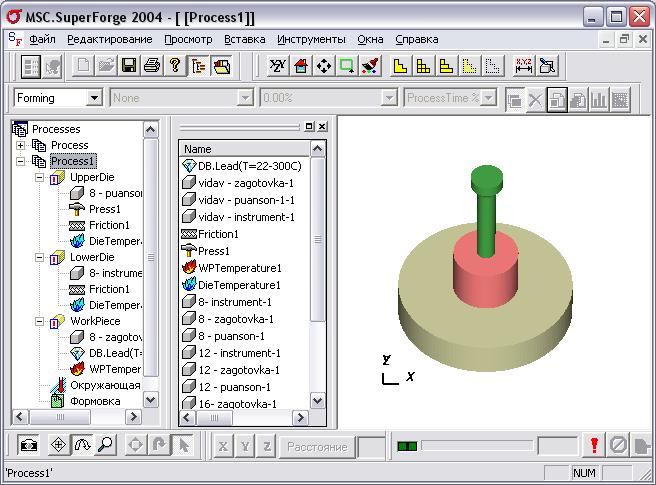Click the fit-all four arrows icon
This screenshot has width=656, height=485.
pos(323,66)
